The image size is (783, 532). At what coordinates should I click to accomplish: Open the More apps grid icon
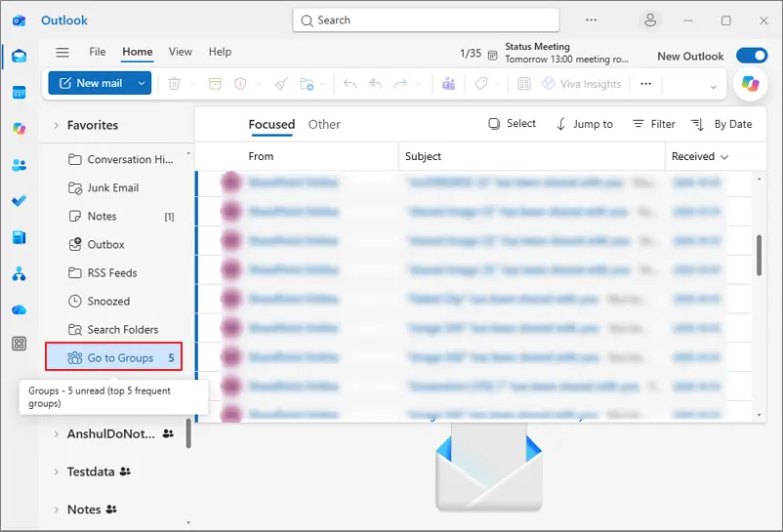click(19, 344)
